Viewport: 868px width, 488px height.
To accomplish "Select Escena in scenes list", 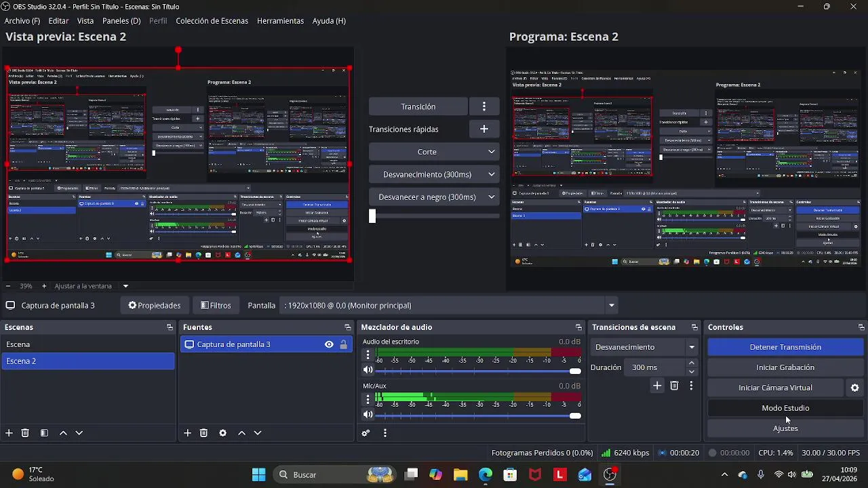I will coord(88,344).
